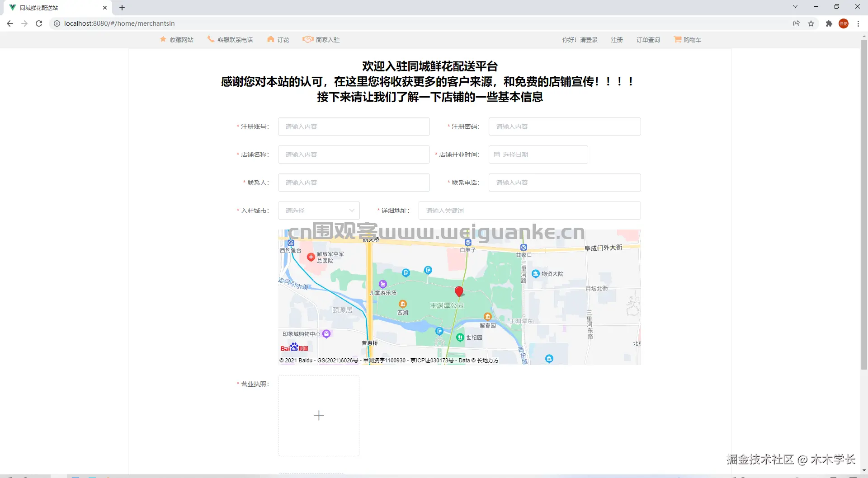868x478 pixels.
Task: Click the 客服联系电话 phone icon
Action: (211, 39)
